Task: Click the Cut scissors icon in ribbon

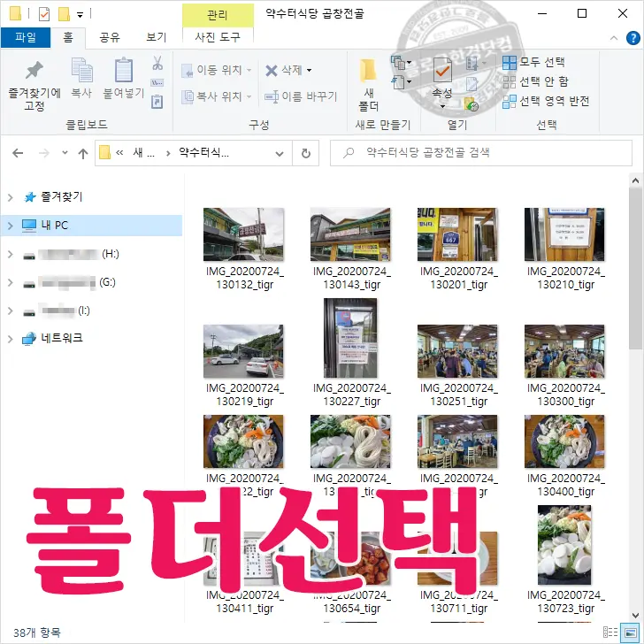Action: [157, 64]
